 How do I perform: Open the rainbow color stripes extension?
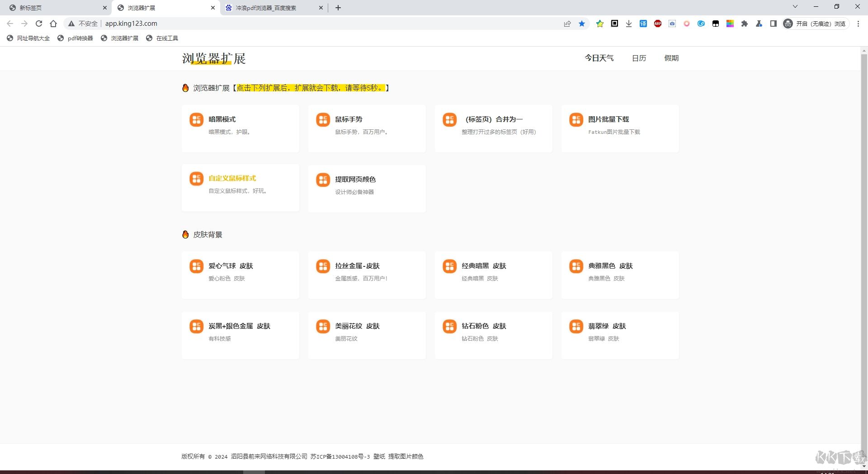point(730,24)
